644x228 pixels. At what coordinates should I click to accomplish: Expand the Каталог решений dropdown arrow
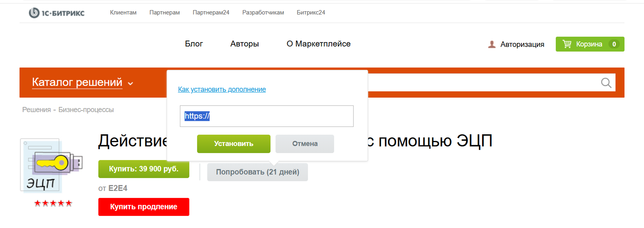131,84
